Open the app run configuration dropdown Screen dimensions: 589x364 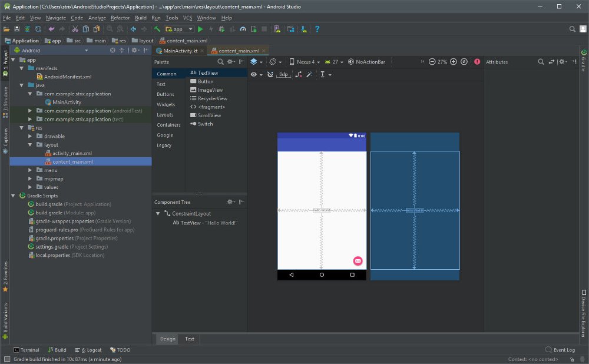click(x=180, y=29)
